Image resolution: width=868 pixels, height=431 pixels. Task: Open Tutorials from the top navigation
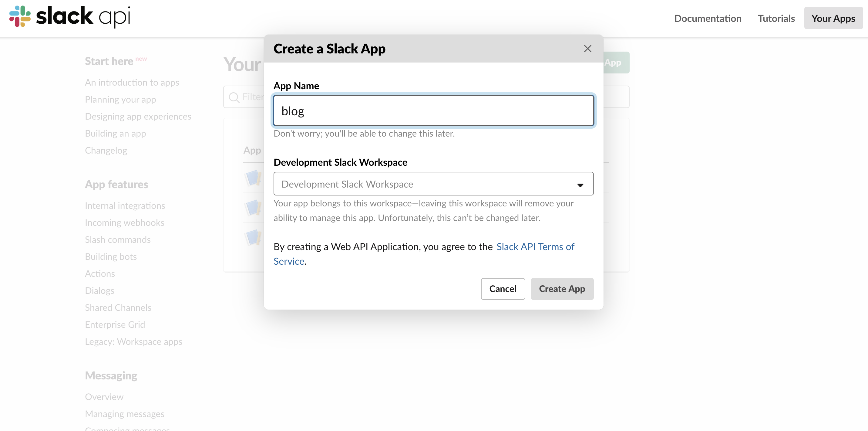point(776,18)
